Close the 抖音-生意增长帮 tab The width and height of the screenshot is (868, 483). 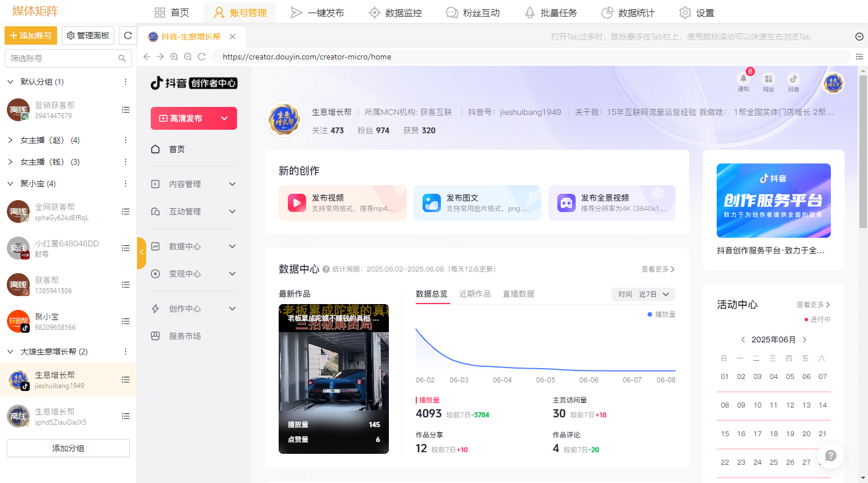coord(232,37)
